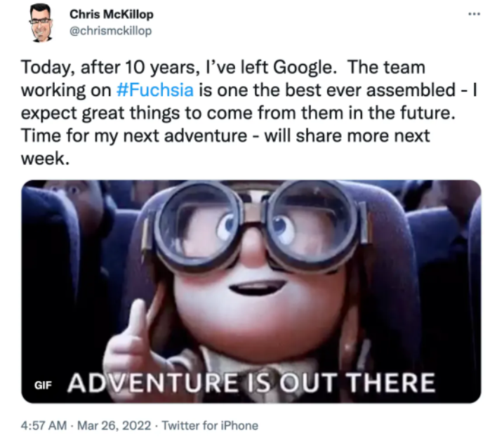Open the Twitter for iPhone source link
504x438 pixels.
click(x=210, y=425)
